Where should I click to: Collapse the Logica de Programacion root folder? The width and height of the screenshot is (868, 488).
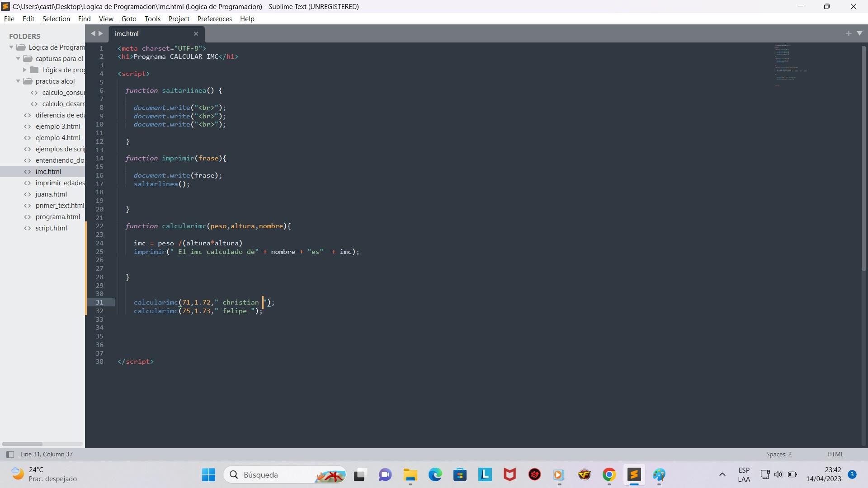[11, 47]
